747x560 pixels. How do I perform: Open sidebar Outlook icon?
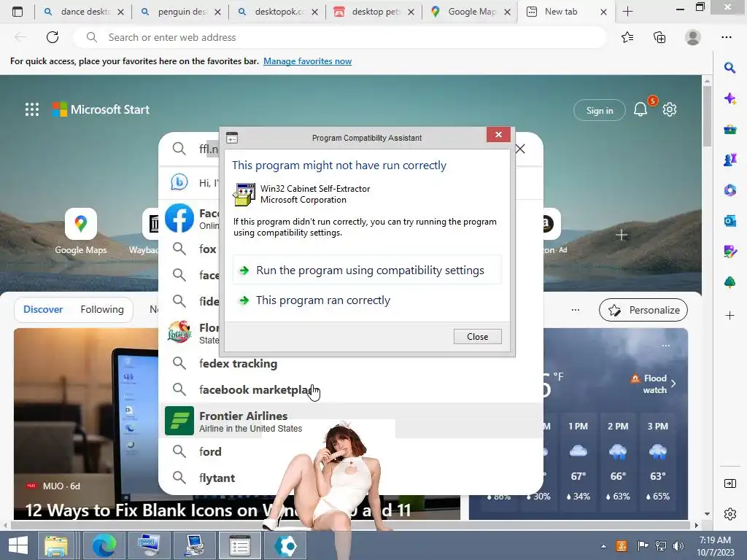point(729,221)
